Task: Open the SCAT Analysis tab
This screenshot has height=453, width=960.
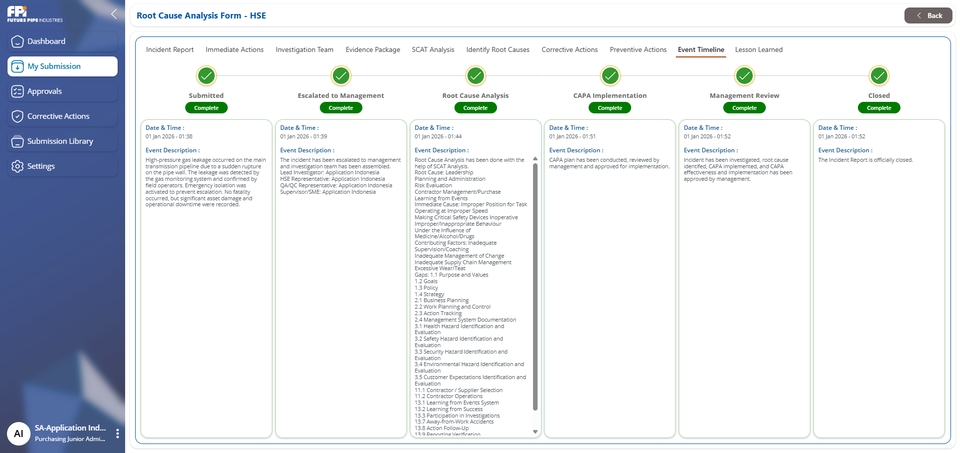Action: (433, 49)
